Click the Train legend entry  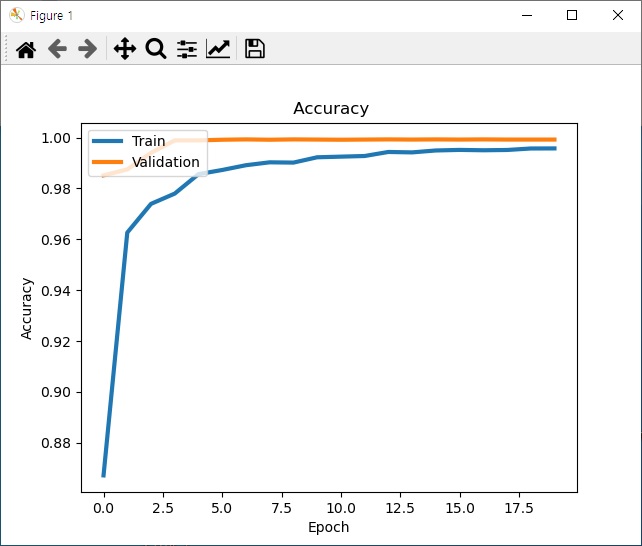coord(149,141)
